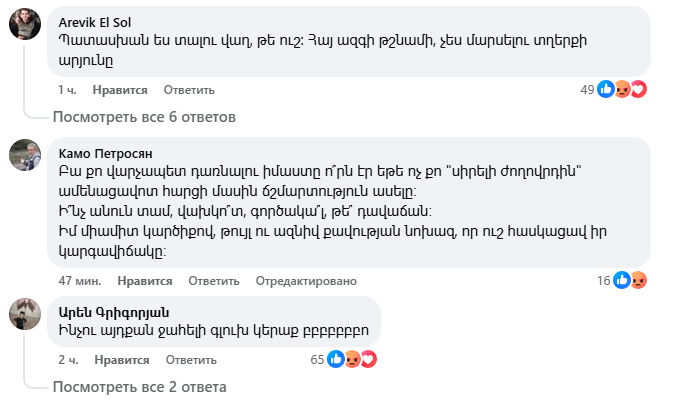View the 65 reactions count on Արեն's comment
Viewport: 682px width, 404px height.
click(319, 358)
